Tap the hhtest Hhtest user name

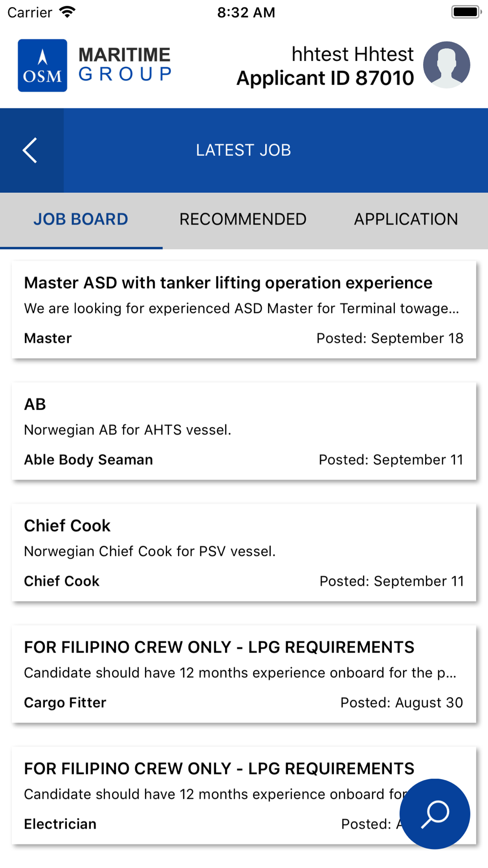click(x=352, y=54)
